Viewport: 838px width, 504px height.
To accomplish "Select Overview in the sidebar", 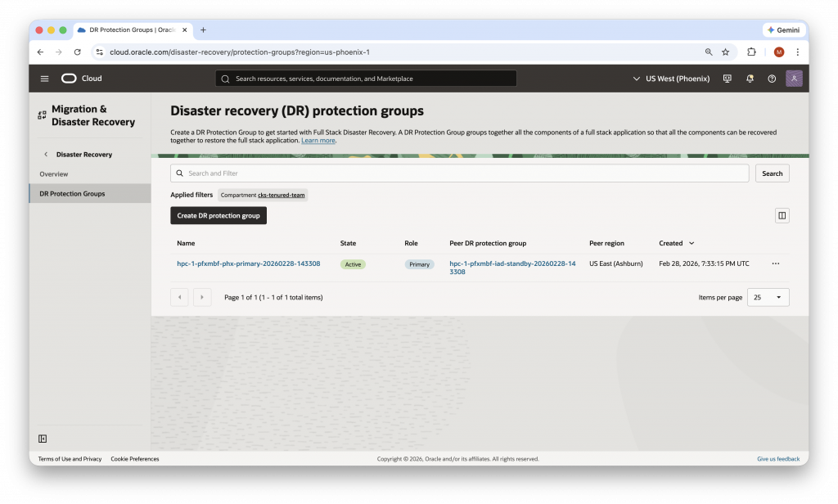I will click(x=53, y=173).
